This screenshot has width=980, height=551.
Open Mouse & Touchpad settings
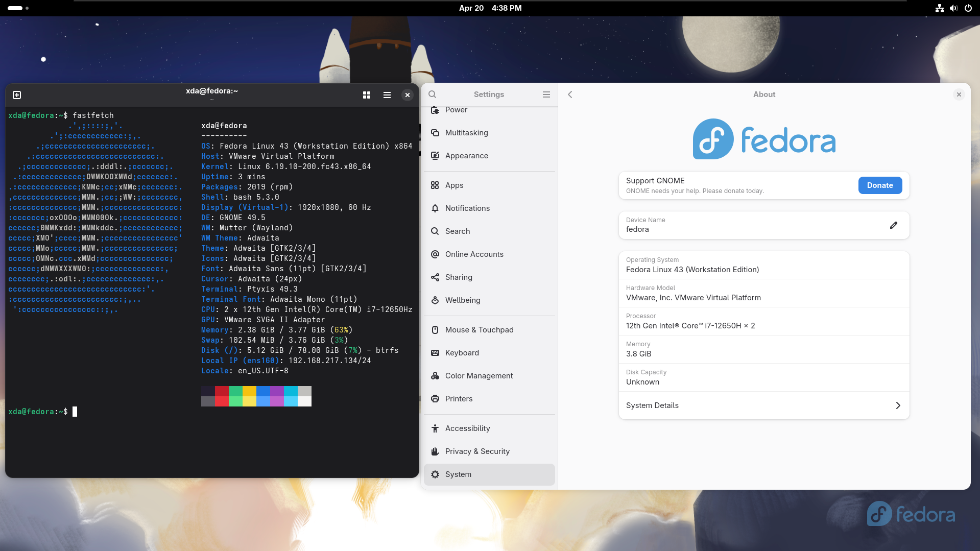(x=489, y=330)
